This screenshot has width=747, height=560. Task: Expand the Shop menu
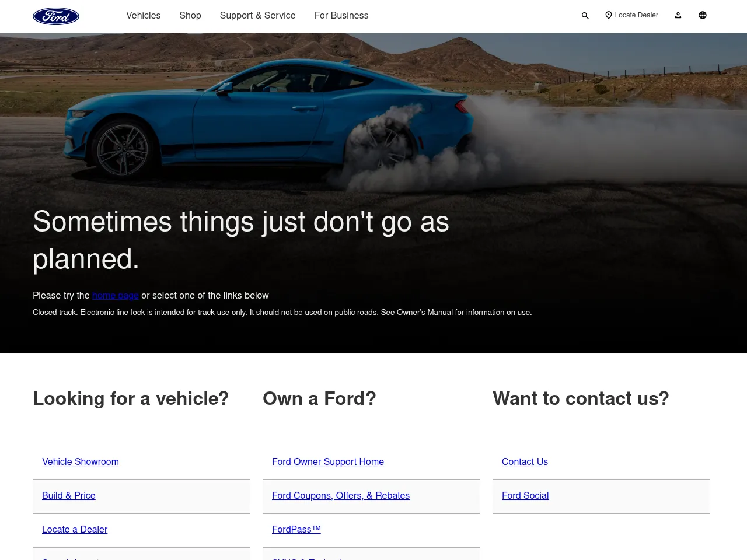click(x=190, y=16)
